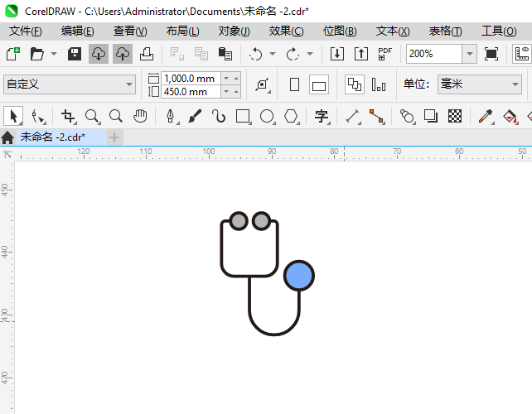The height and width of the screenshot is (414, 532).
Task: Select the Artistic Media brush tool
Action: [x=195, y=116]
